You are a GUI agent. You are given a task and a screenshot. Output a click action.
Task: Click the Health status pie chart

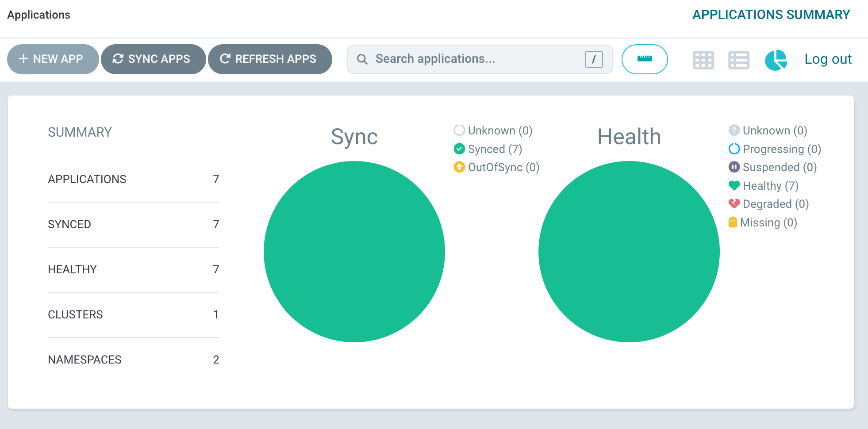pos(629,252)
